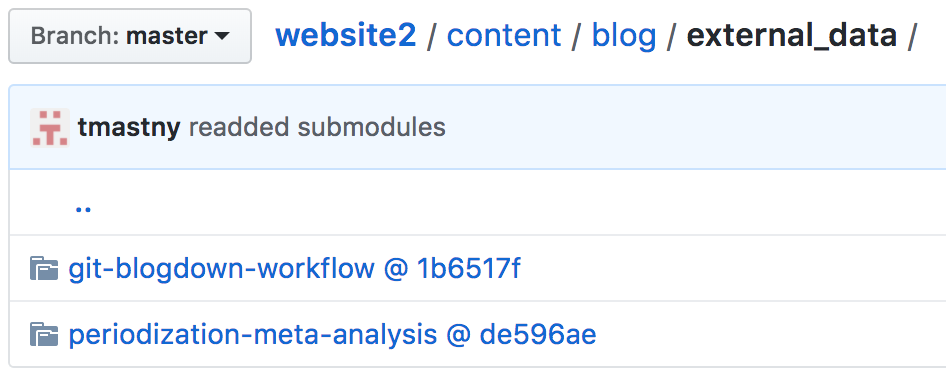Open commit hash de596ae

[x=538, y=334]
